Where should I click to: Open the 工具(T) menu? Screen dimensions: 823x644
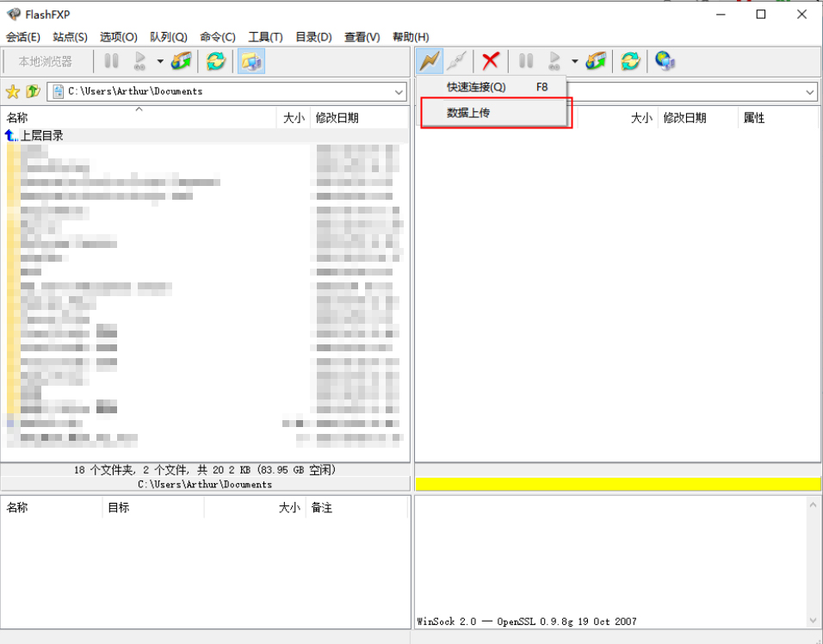(x=266, y=37)
